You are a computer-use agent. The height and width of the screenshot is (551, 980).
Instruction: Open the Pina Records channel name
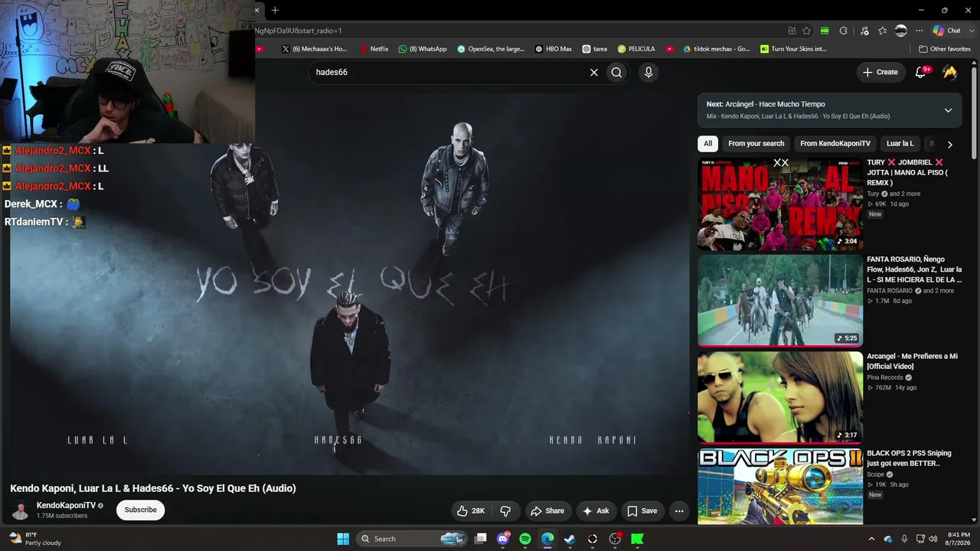(885, 377)
